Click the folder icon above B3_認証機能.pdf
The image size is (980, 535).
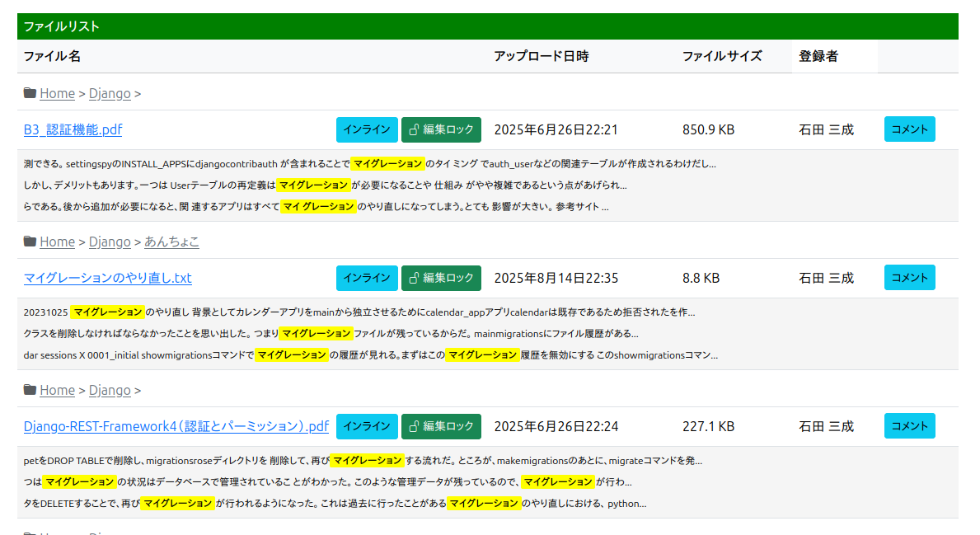pyautogui.click(x=30, y=93)
